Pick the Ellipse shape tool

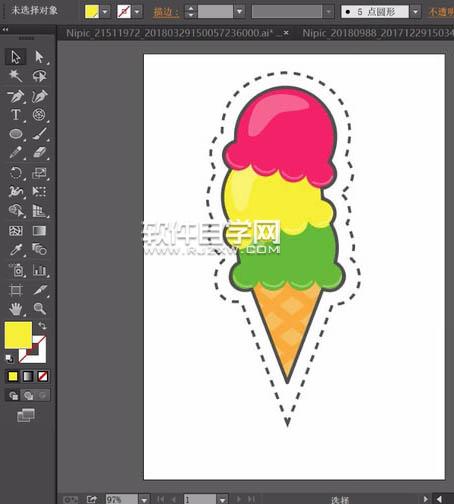coord(15,134)
